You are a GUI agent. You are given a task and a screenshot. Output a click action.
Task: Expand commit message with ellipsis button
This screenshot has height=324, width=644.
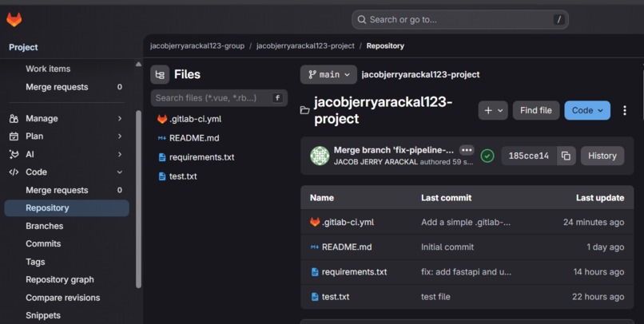tap(466, 150)
